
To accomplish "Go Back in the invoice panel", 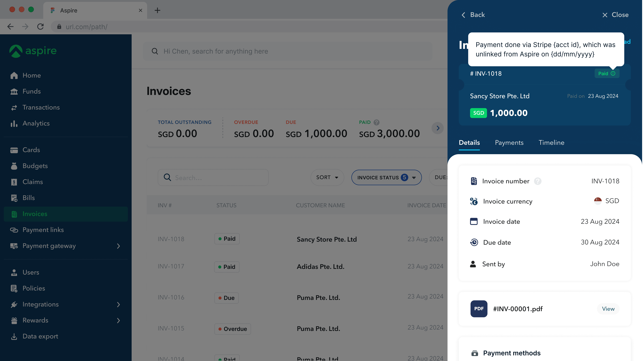I will point(473,15).
